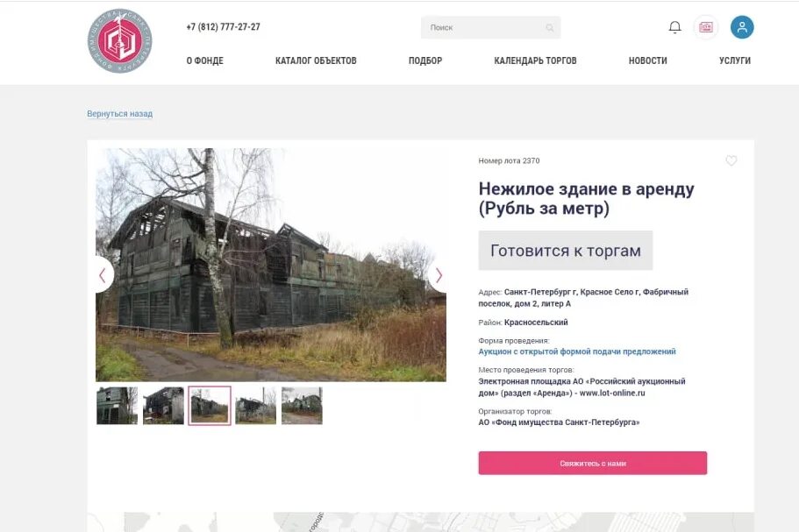Click the Saint Petersburg Property Fund logo
The height and width of the screenshot is (532, 799).
click(x=120, y=40)
